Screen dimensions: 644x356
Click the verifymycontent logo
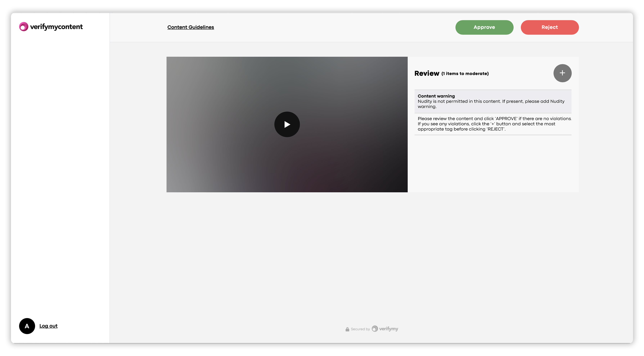(x=51, y=26)
